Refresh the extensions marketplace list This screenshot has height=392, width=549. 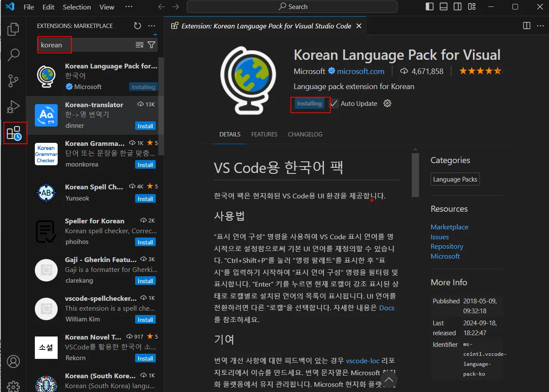pyautogui.click(x=137, y=26)
